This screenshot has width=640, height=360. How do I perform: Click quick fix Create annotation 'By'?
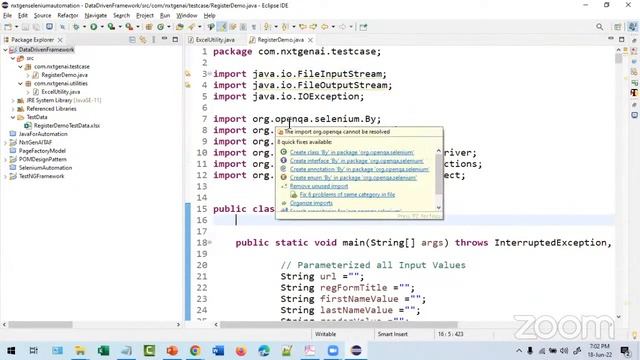click(x=359, y=169)
